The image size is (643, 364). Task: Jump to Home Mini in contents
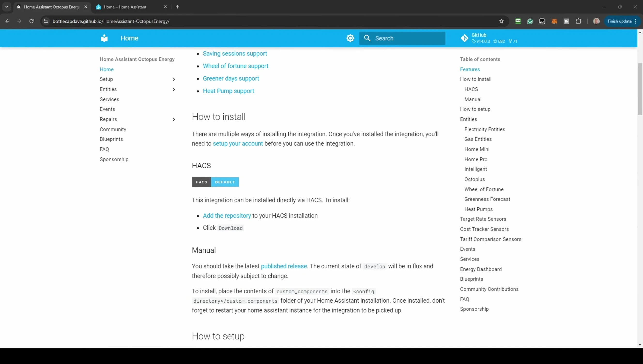pyautogui.click(x=477, y=149)
